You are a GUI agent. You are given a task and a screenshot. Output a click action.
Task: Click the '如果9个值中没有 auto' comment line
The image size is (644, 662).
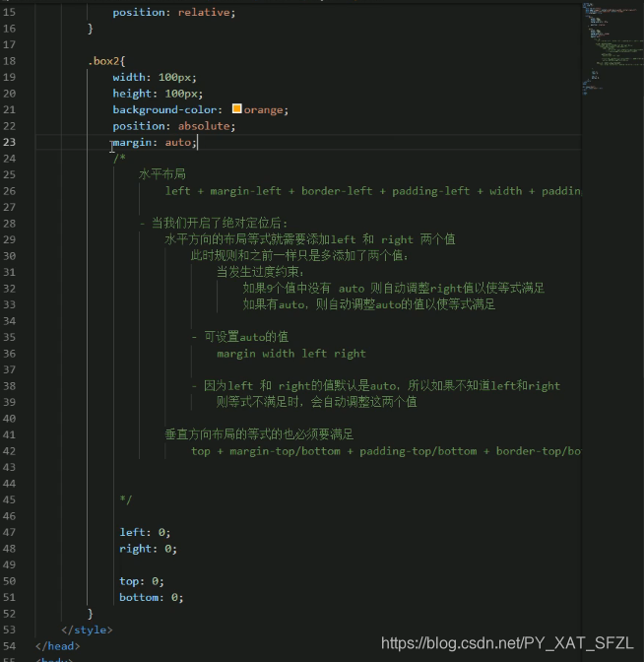point(393,289)
